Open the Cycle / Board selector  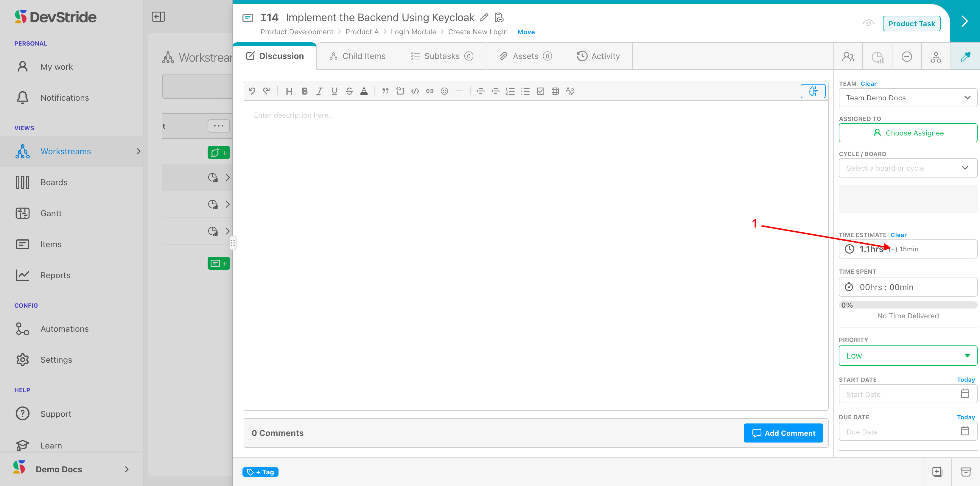point(907,168)
